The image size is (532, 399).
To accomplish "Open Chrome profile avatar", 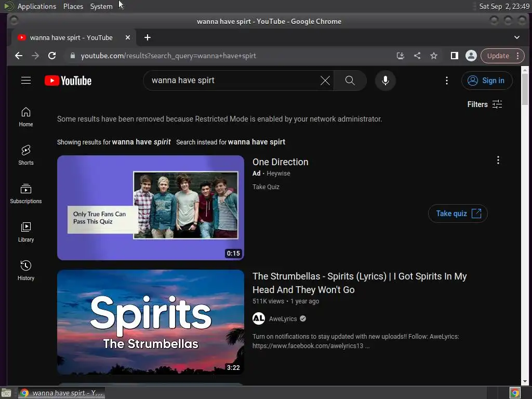I will coord(471,56).
